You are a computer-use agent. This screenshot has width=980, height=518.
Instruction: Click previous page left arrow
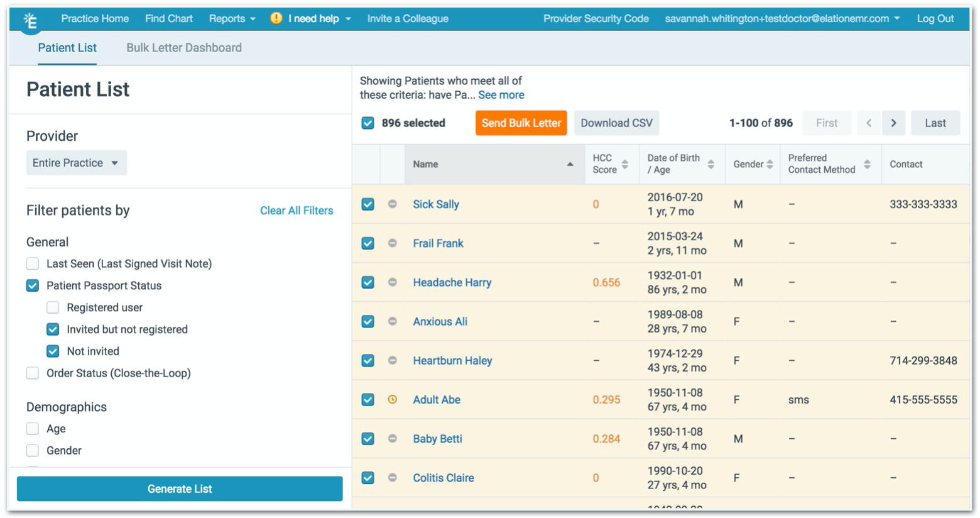(x=869, y=123)
